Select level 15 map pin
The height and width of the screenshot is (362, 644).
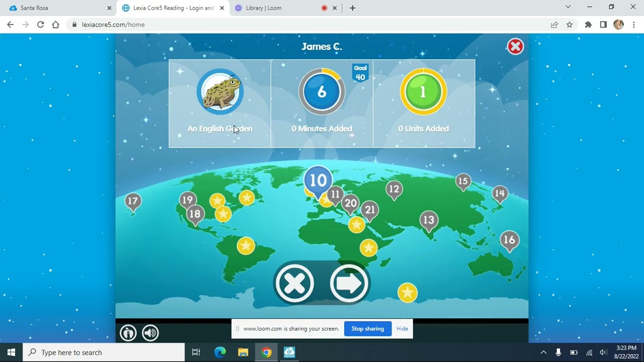(463, 182)
